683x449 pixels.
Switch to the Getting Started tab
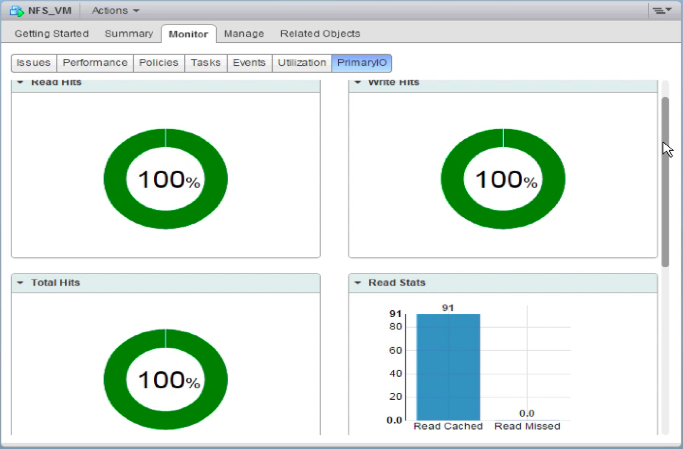(51, 34)
